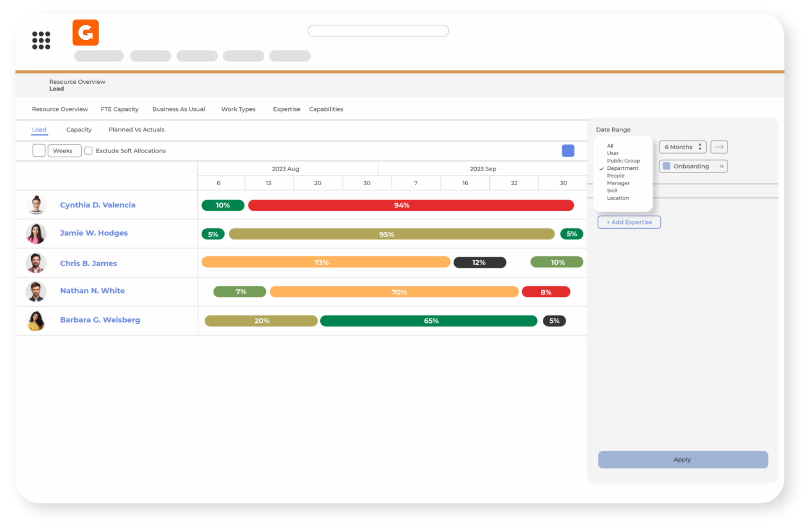The image size is (812, 528).
Task: Open Cynthia D. Valencia's avatar
Action: click(37, 205)
